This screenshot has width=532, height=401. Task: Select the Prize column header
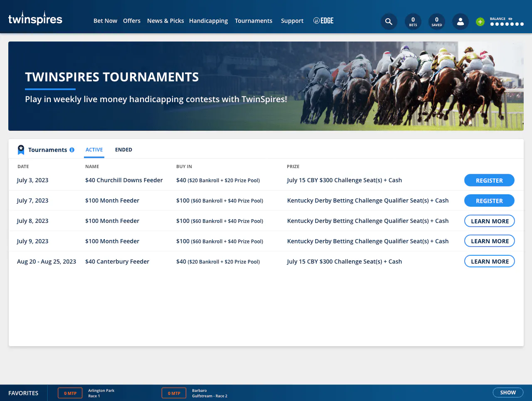pyautogui.click(x=293, y=166)
